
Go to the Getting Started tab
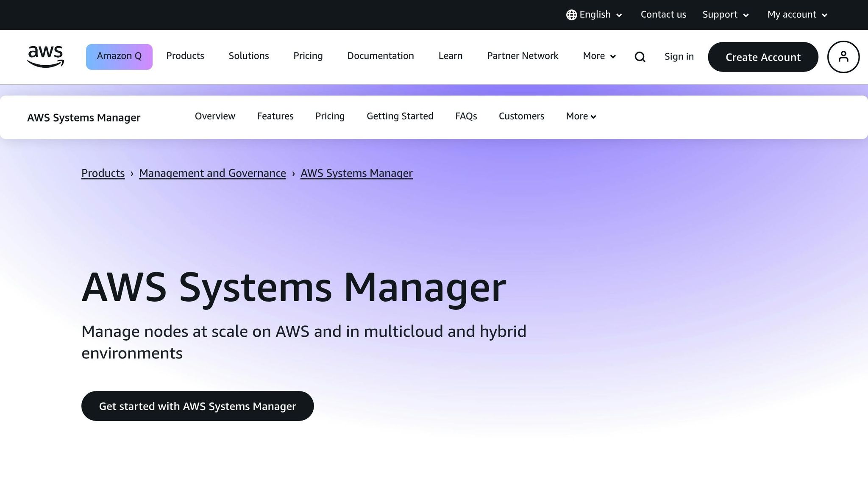(400, 116)
